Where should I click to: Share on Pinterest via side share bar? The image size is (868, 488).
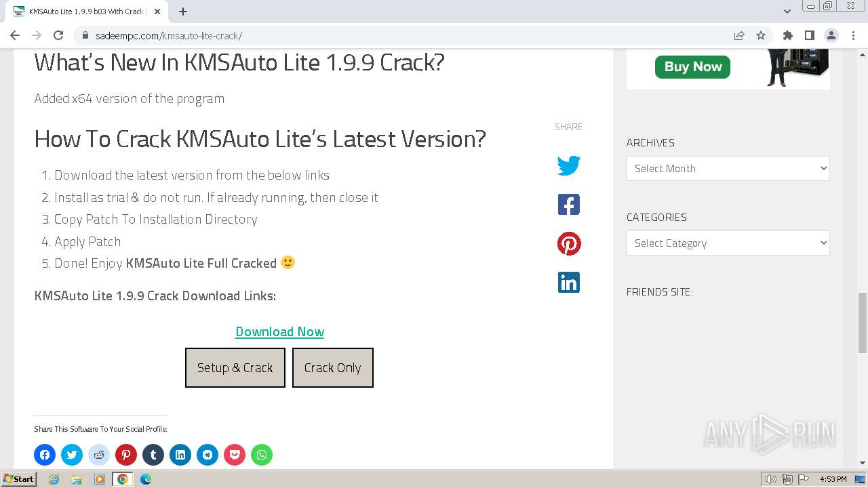pyautogui.click(x=568, y=243)
